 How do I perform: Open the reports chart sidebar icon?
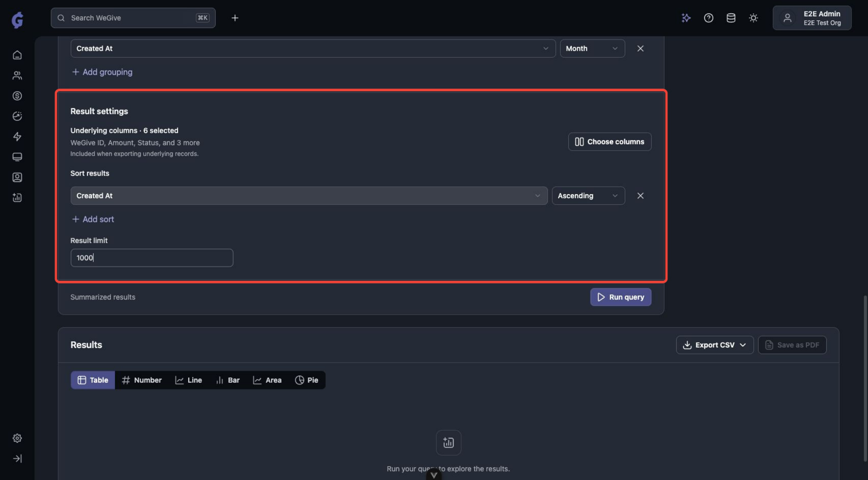pos(17,198)
